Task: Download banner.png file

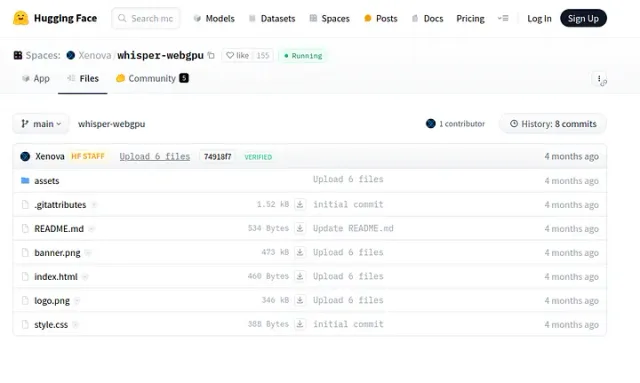Action: 300,252
